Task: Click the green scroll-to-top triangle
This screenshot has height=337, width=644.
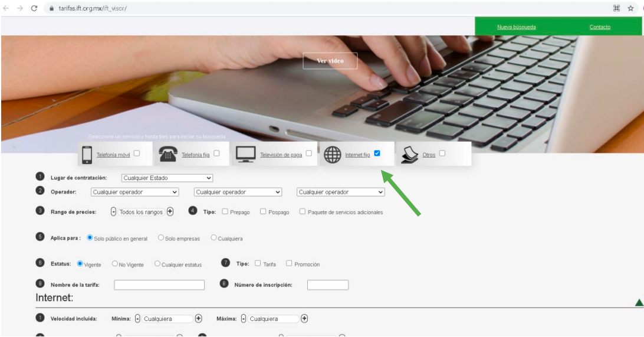Action: pyautogui.click(x=639, y=303)
